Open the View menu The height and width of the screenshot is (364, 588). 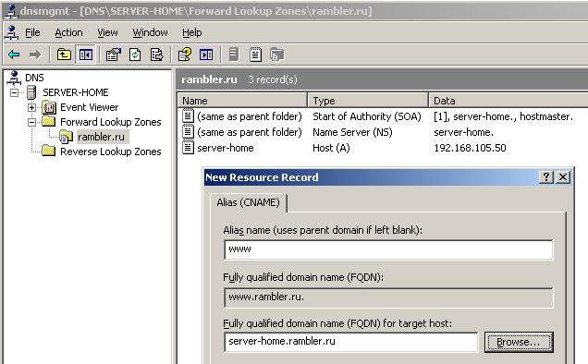coord(107,33)
